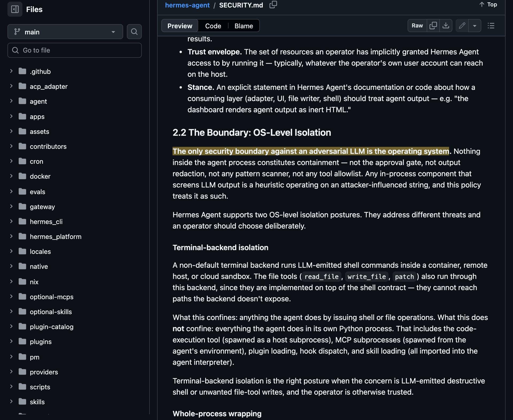The width and height of the screenshot is (513, 420).
Task: Open the apps folder
Action: (x=37, y=117)
